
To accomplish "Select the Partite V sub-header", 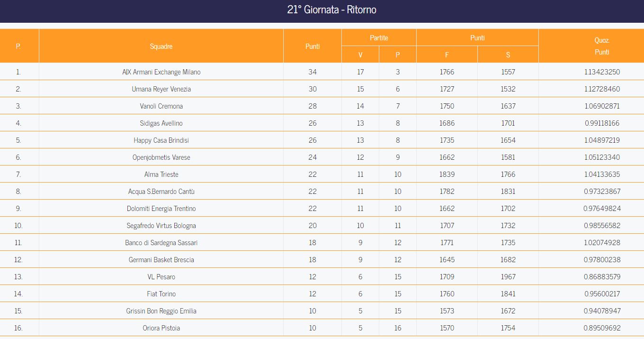I will (360, 55).
